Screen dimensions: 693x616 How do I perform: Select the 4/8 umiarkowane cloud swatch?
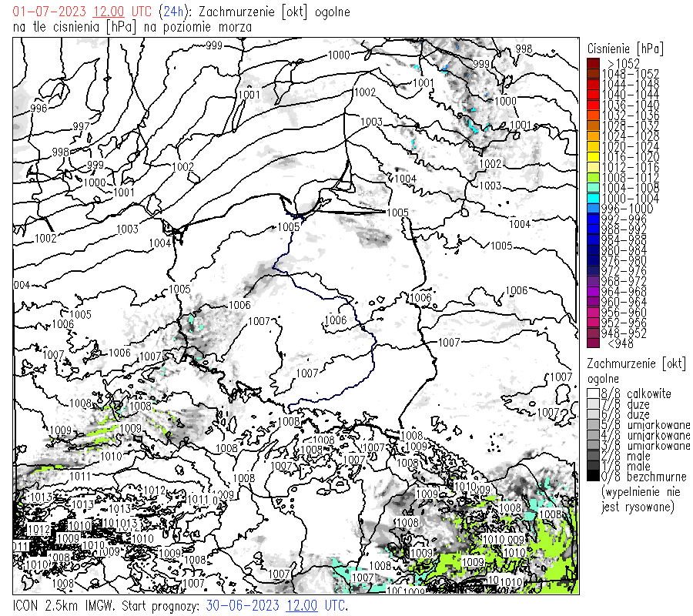593,435
